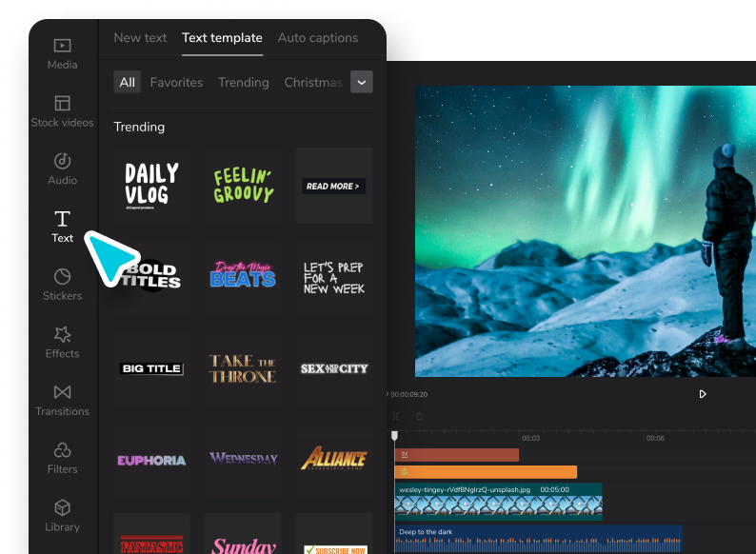Choose the Daily Vlog text template
This screenshot has height=554, width=756.
pos(152,186)
